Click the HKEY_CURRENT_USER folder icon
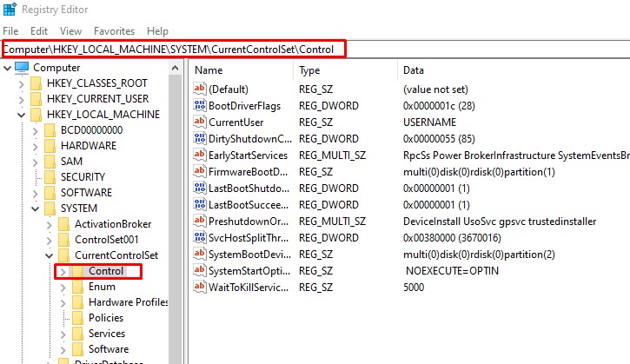 36,99
